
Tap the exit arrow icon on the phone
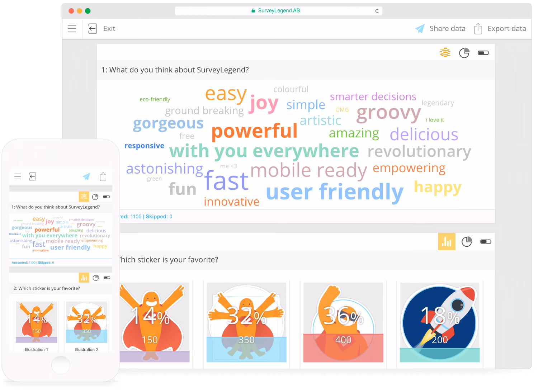click(33, 176)
